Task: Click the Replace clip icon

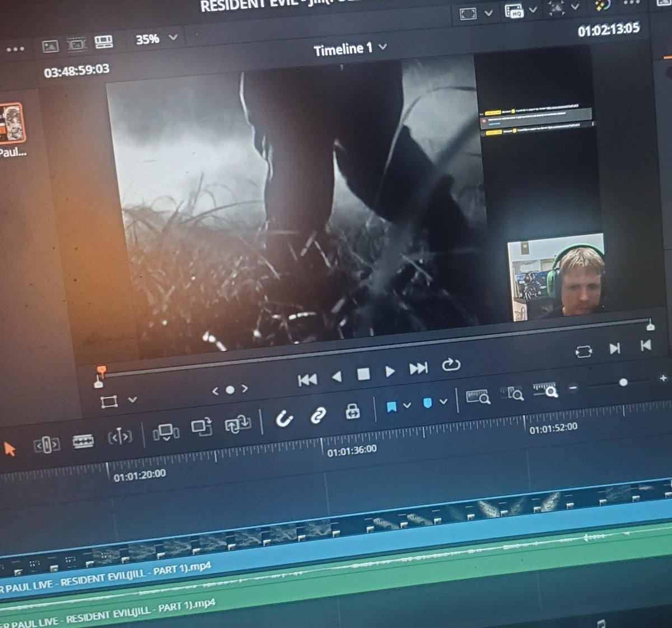Action: pos(238,424)
